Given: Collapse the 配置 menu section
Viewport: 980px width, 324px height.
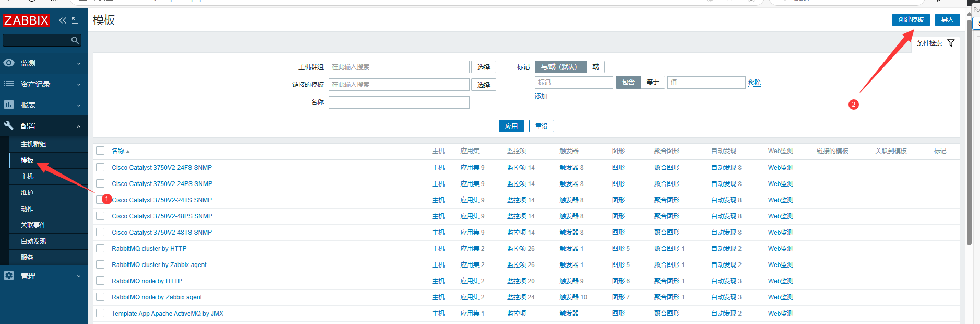Looking at the screenshot, I should tap(44, 126).
